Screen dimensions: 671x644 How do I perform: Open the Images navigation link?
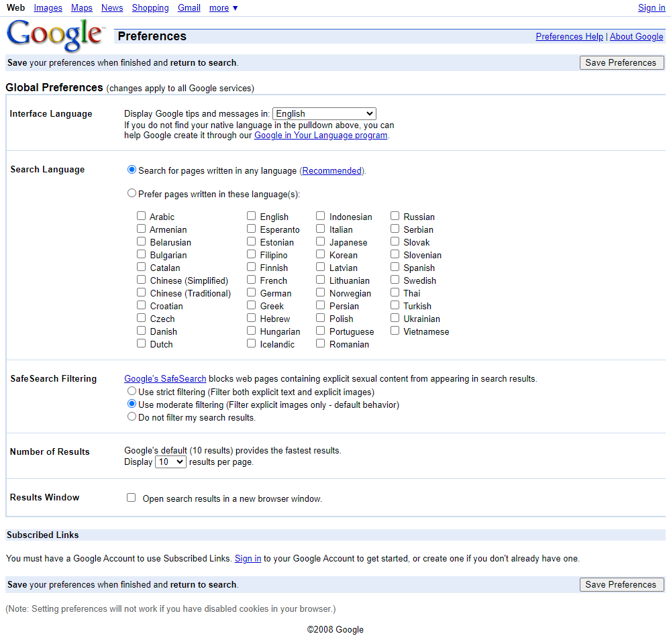[x=48, y=7]
